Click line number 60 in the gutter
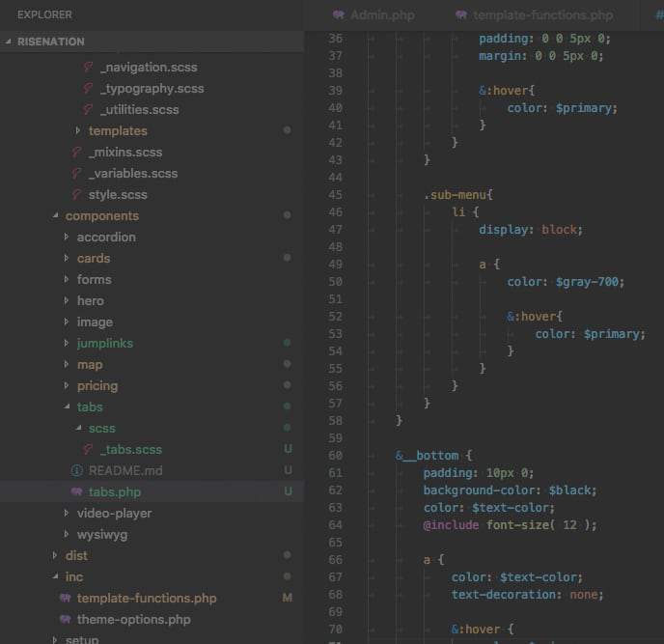This screenshot has height=644, width=664. tap(336, 456)
